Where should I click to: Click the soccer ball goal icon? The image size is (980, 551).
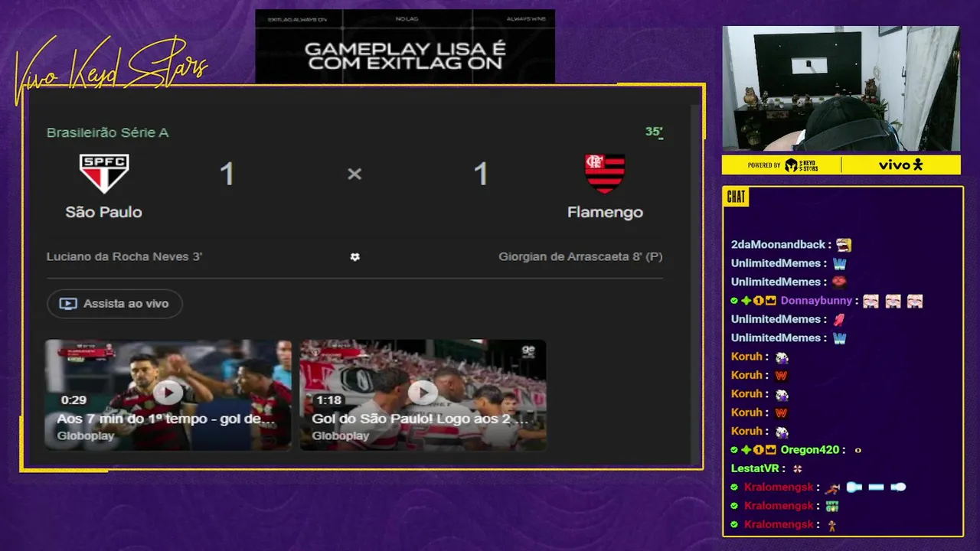pos(354,257)
